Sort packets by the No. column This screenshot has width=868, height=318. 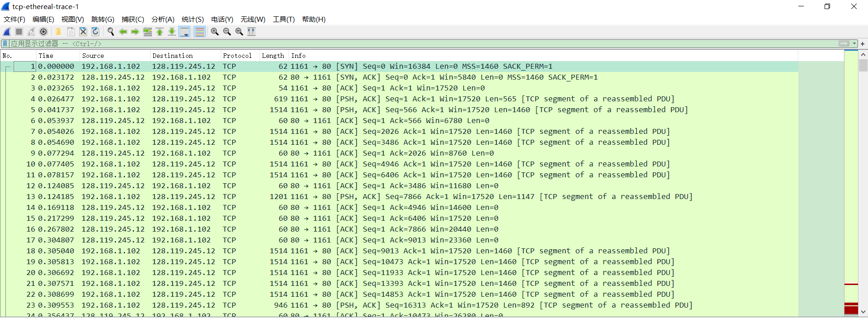(x=19, y=56)
